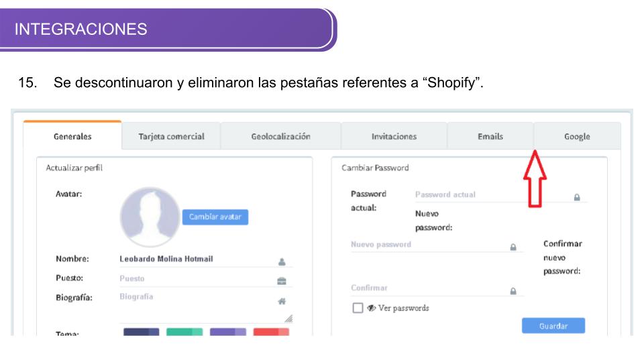Click the Avatar: label
Viewport: 644px width, 362px height.
click(x=68, y=194)
